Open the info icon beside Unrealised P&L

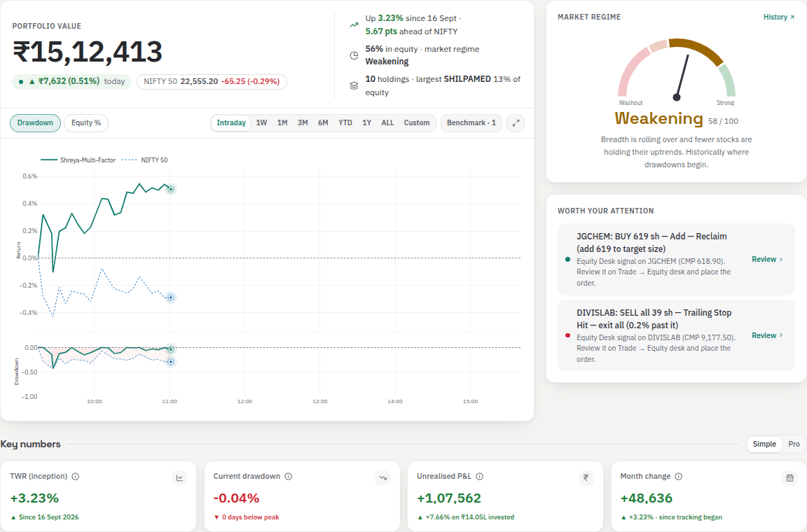[480, 477]
